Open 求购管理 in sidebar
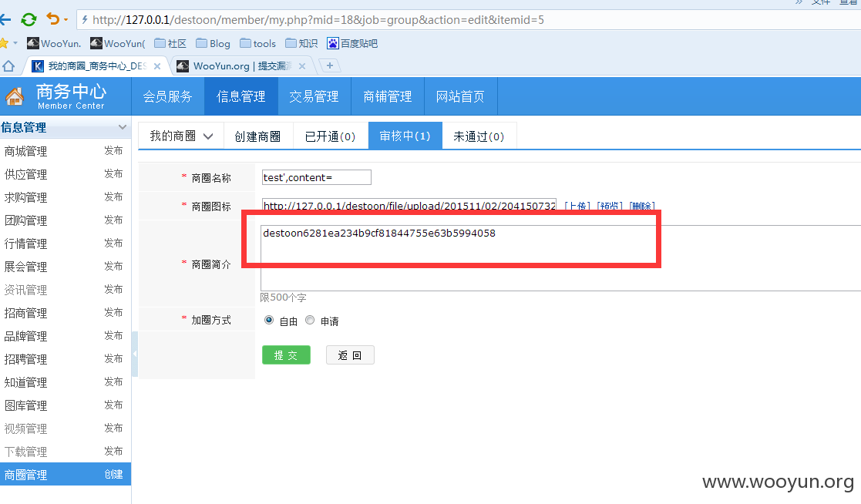 [25, 197]
